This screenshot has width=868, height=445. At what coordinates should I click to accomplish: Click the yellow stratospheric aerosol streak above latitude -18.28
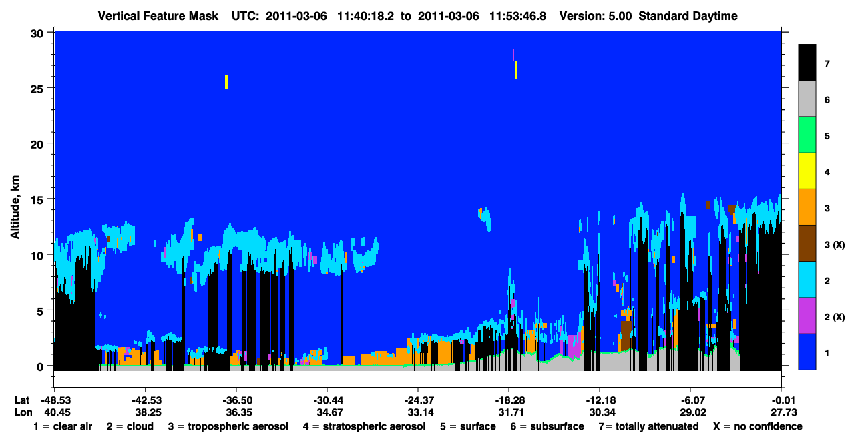[x=515, y=70]
